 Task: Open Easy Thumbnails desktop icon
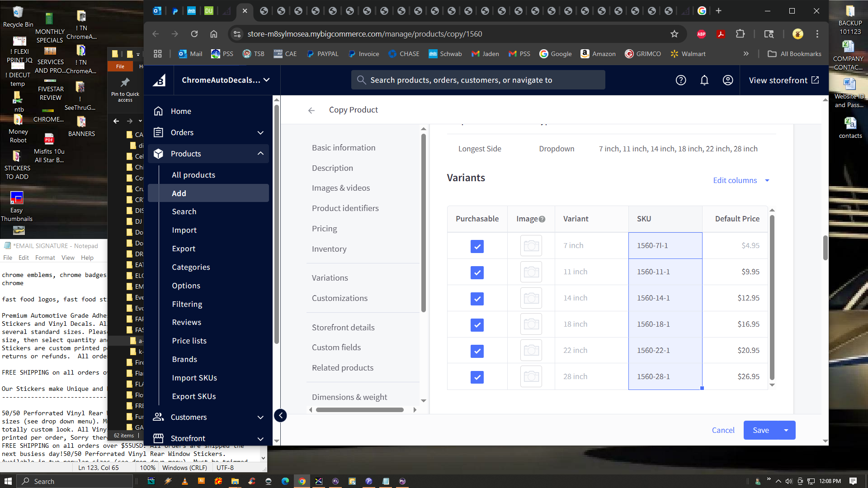click(17, 206)
